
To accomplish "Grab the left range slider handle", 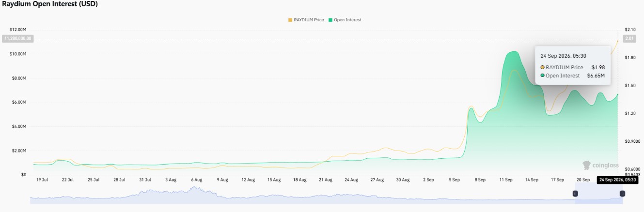I will [x=575, y=194].
